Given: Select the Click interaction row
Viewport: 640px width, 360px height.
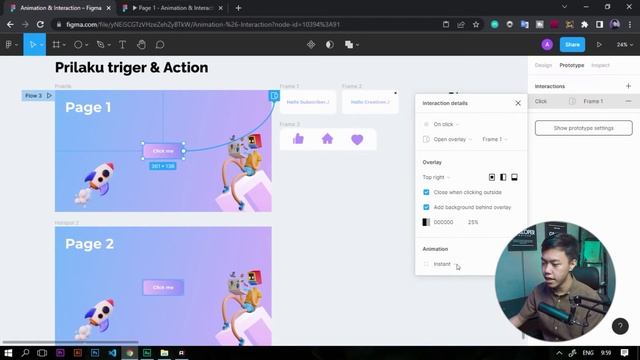Looking at the screenshot, I should (584, 101).
